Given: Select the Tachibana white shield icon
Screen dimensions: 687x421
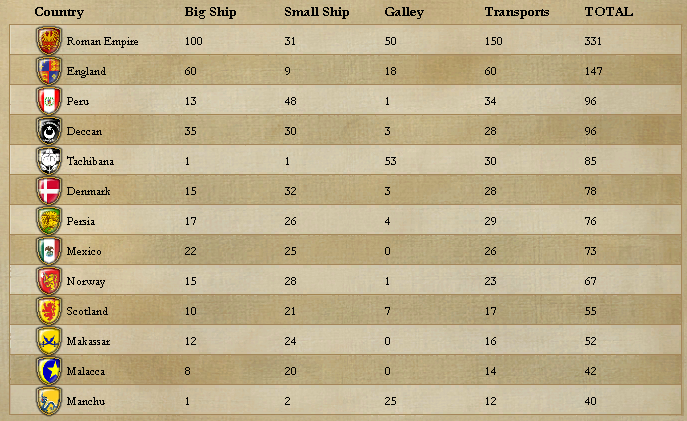Looking at the screenshot, I should pos(49,161).
